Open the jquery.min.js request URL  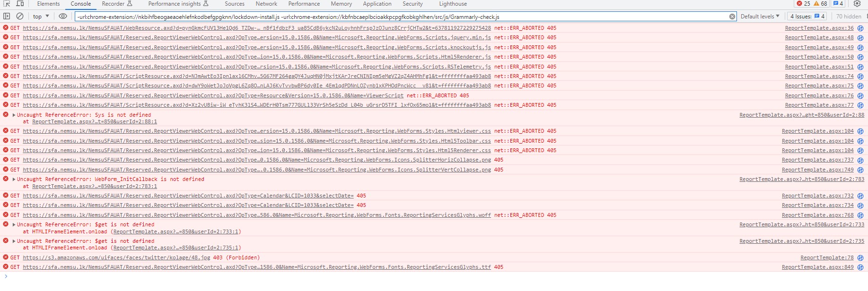257,37
